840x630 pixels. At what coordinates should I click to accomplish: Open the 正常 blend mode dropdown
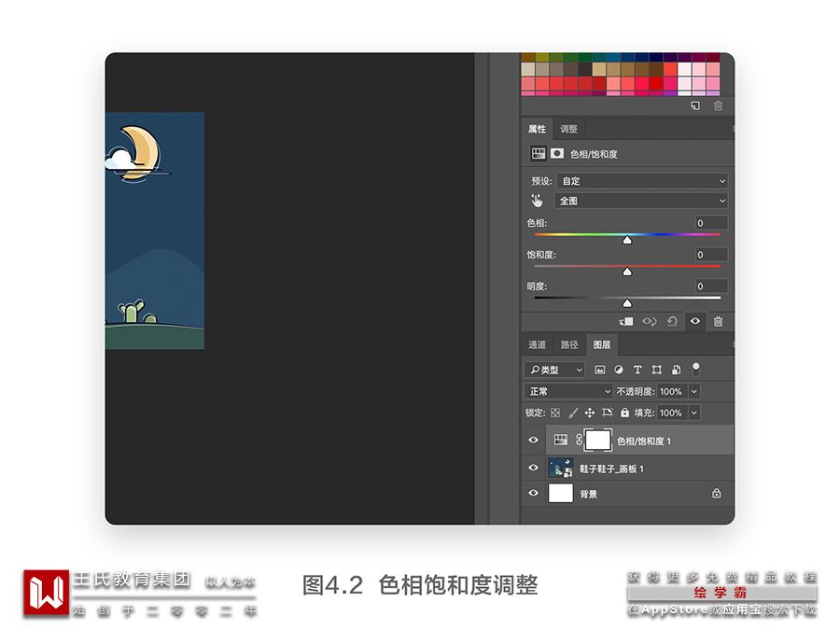coord(567,391)
